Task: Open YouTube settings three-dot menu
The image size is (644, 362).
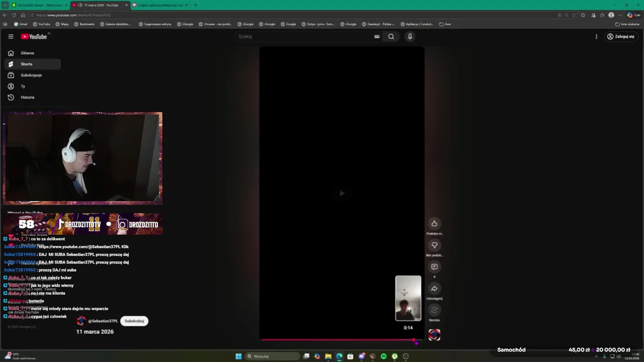Action: click(596, 36)
